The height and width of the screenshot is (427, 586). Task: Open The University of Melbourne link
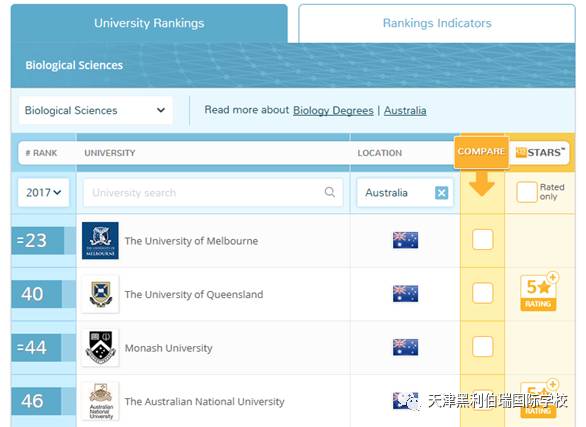pyautogui.click(x=191, y=241)
